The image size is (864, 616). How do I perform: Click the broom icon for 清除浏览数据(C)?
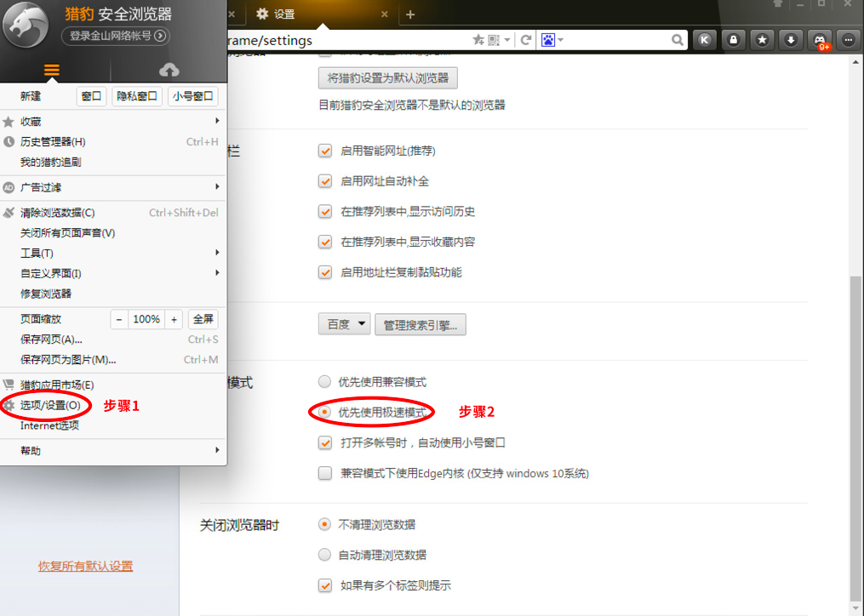[9, 213]
